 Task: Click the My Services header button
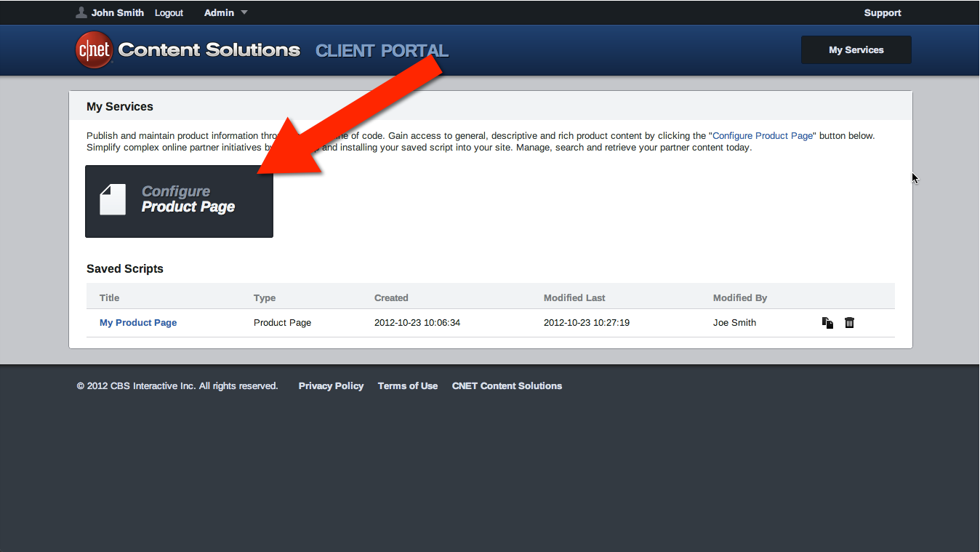coord(856,50)
